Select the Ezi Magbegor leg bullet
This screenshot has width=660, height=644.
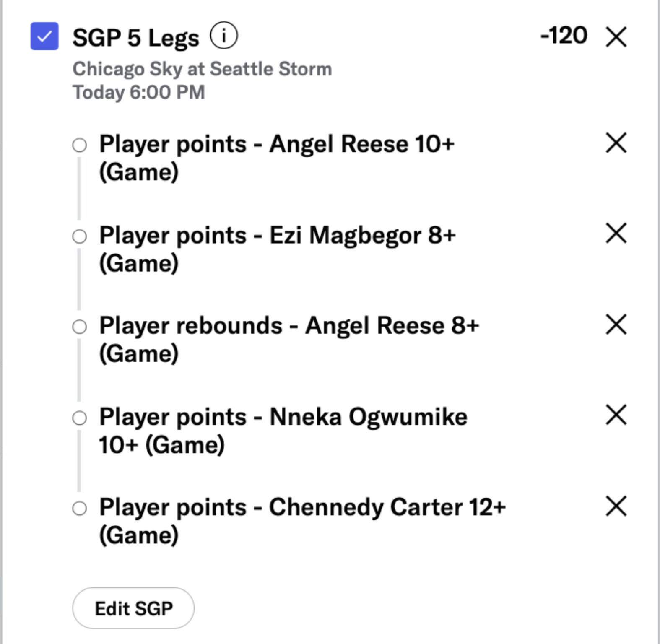click(x=80, y=236)
